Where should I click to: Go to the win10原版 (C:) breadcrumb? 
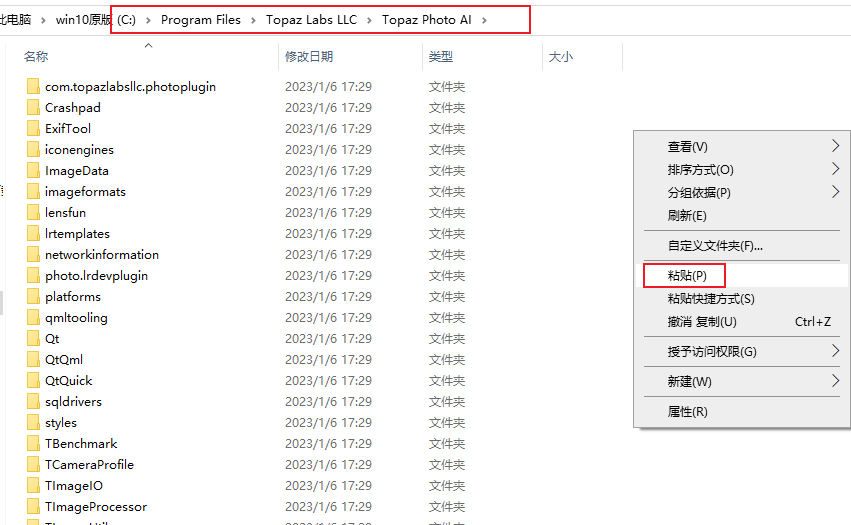(x=96, y=20)
